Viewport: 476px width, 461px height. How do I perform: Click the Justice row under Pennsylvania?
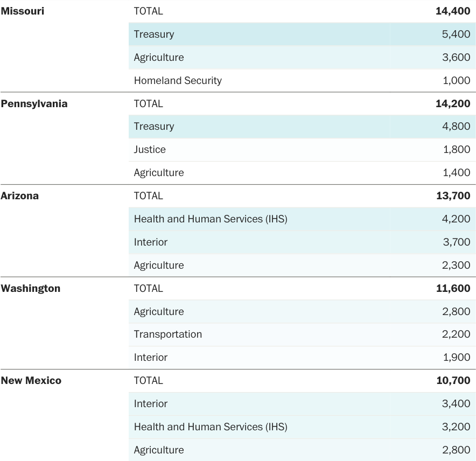tap(150, 149)
